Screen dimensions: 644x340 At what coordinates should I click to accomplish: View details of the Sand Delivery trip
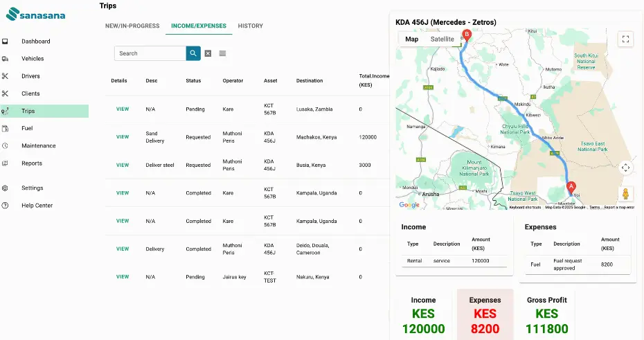click(x=123, y=137)
